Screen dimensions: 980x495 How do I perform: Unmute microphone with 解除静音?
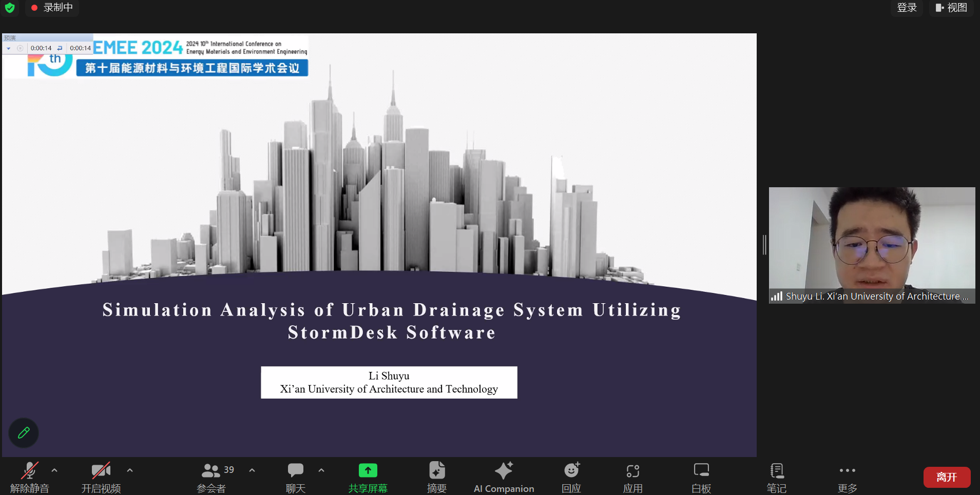tap(30, 478)
